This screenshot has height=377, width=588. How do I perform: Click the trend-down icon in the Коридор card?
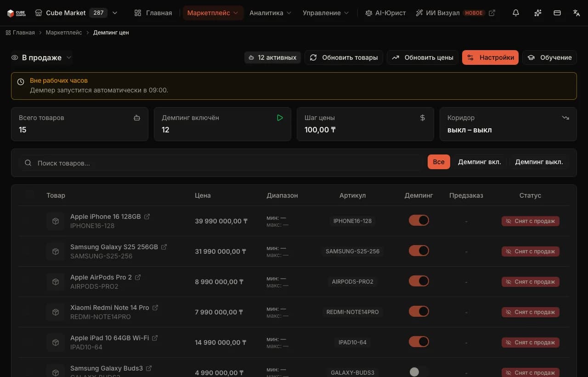point(565,118)
